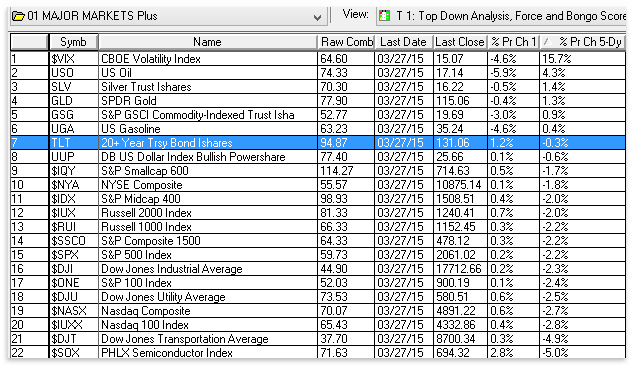Click the 2.8% one-day change value

(513, 352)
